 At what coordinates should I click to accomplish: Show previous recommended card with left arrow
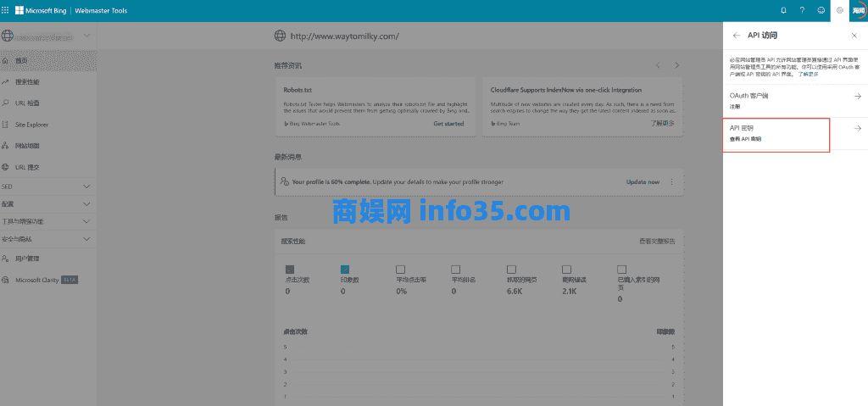tap(658, 65)
